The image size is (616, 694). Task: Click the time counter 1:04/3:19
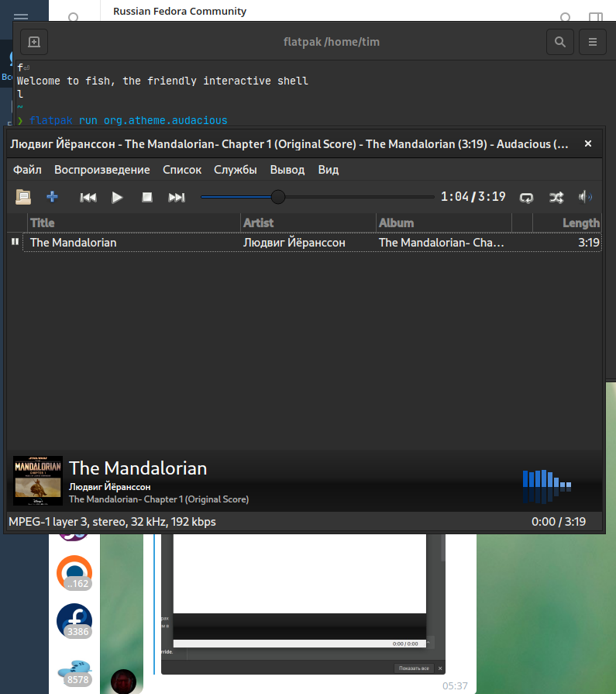(473, 196)
